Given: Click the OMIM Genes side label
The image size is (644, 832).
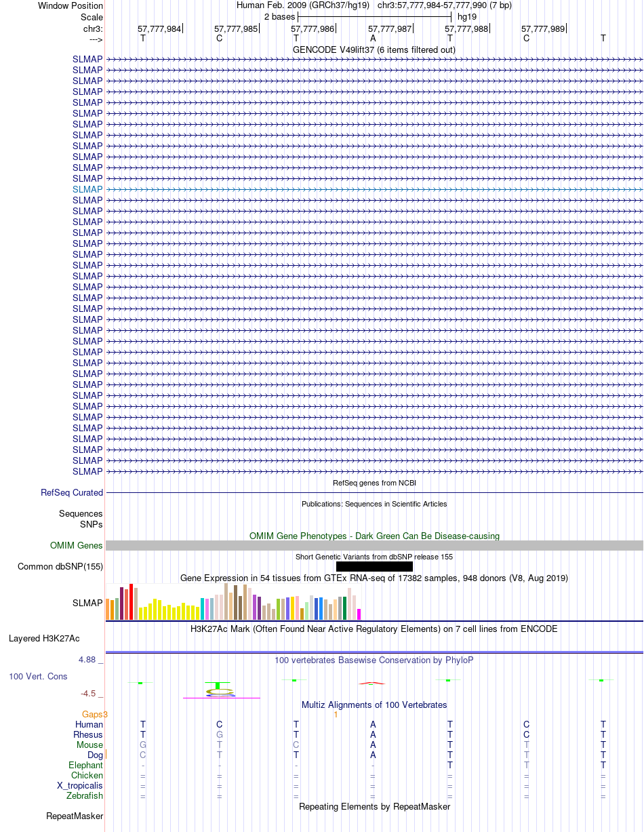Looking at the screenshot, I should pos(77,545).
